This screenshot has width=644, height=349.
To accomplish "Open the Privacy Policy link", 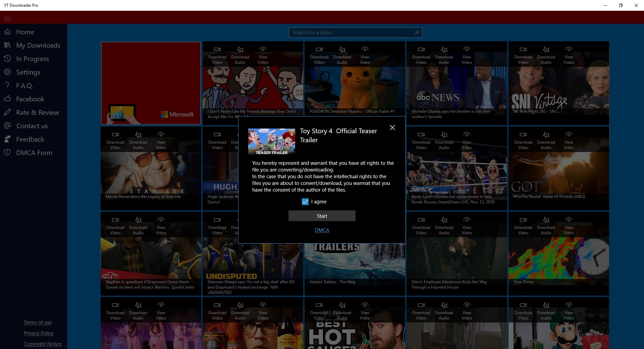I will pos(39,333).
